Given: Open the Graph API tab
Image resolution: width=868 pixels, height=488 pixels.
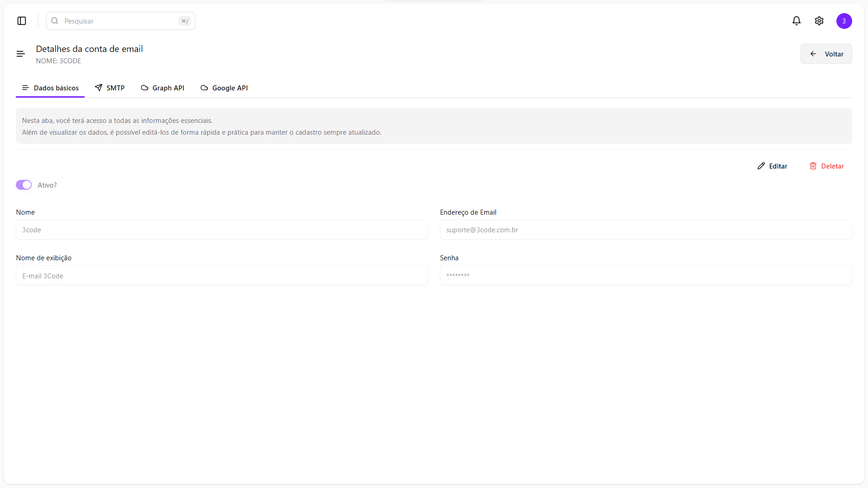Looking at the screenshot, I should pos(163,88).
